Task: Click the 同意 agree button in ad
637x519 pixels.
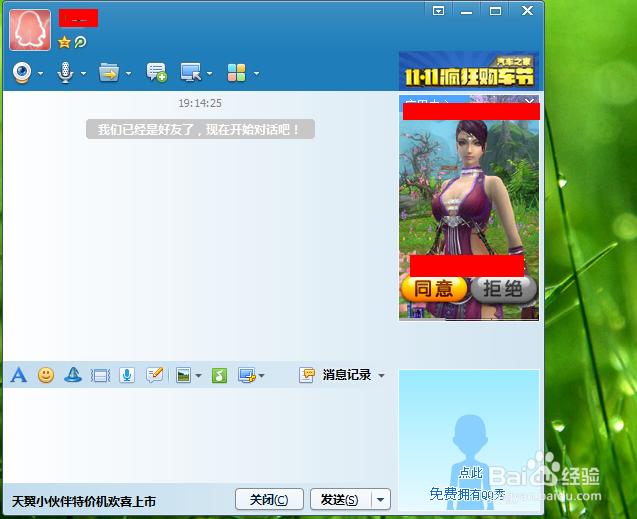Action: [x=434, y=289]
